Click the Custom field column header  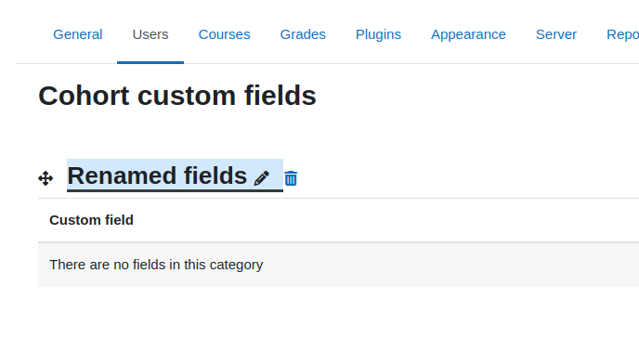(x=91, y=220)
